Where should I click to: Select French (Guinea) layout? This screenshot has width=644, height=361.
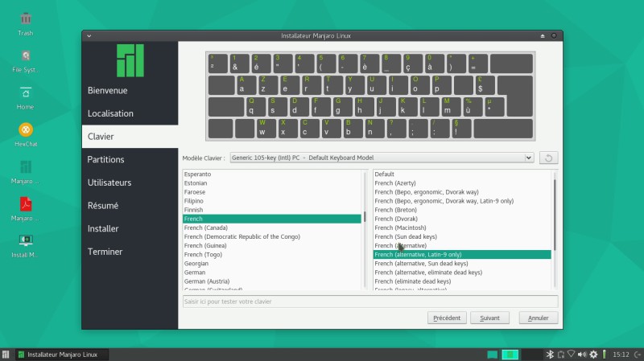pos(272,246)
